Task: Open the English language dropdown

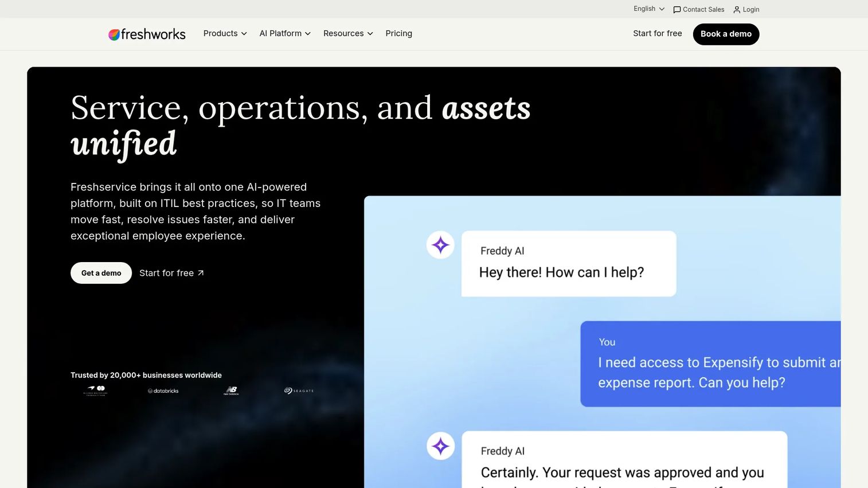Action: click(649, 9)
